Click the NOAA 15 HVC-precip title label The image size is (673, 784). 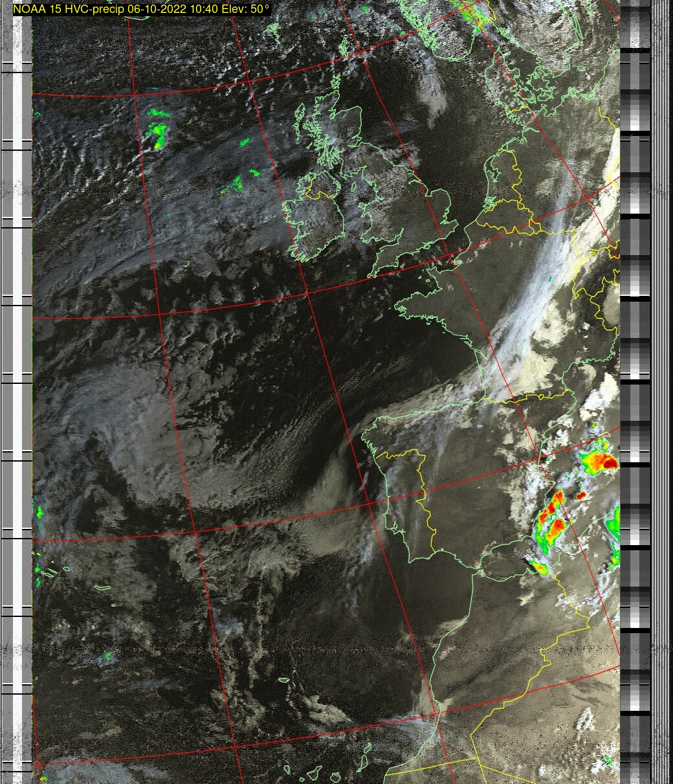[x=141, y=10]
